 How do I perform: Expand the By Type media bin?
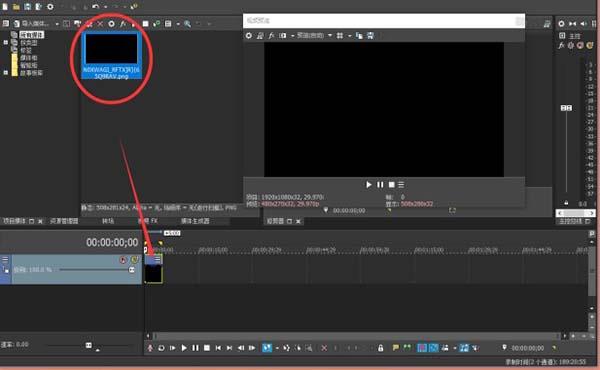tap(5, 42)
